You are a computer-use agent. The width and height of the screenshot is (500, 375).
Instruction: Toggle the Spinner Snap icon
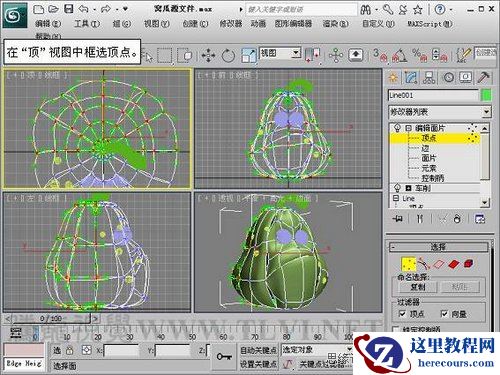click(x=439, y=55)
